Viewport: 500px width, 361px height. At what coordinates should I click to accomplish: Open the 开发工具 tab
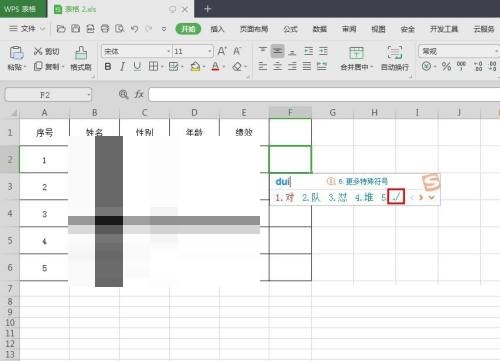click(444, 29)
